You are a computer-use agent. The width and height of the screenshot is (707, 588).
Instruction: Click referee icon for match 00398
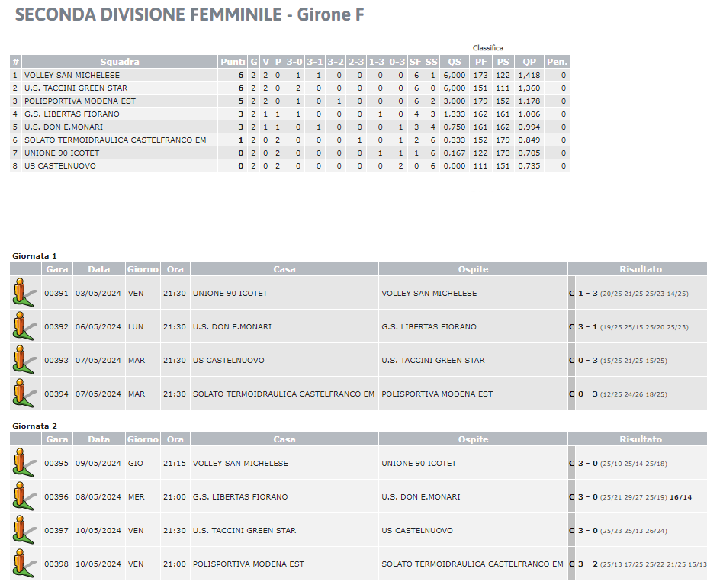[24, 563]
